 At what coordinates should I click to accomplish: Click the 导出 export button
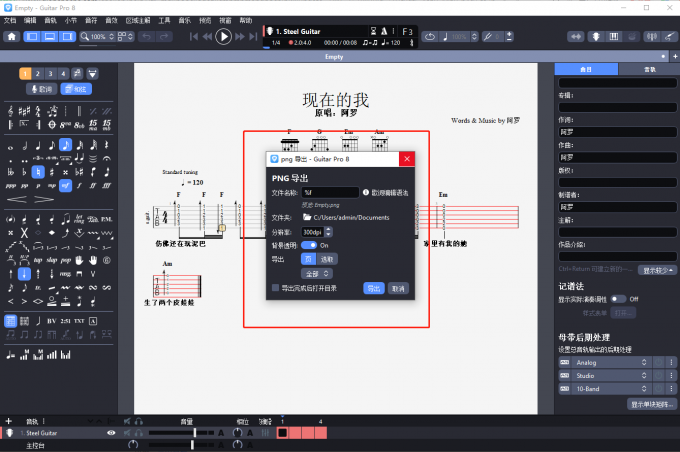click(373, 288)
